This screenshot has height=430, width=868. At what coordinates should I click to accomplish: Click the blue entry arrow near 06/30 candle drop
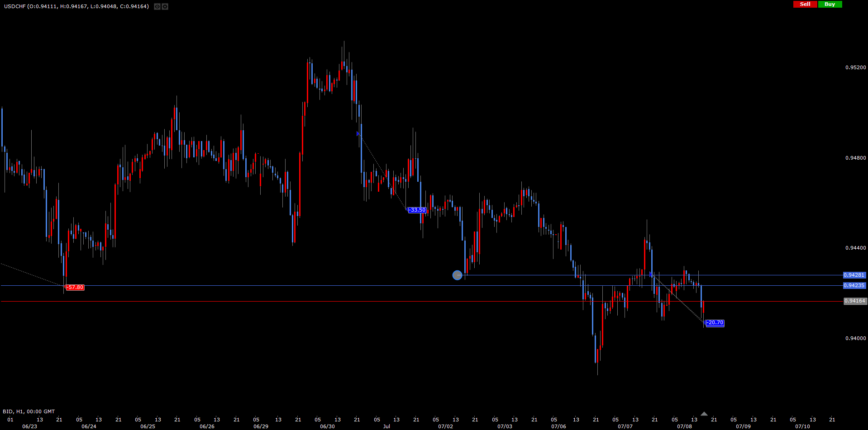[358, 134]
